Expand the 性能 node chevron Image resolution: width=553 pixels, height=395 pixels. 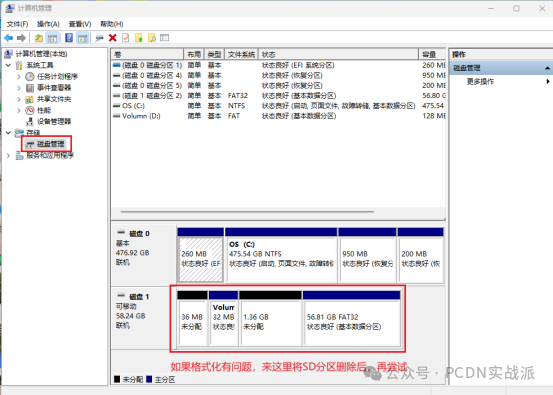[19, 110]
